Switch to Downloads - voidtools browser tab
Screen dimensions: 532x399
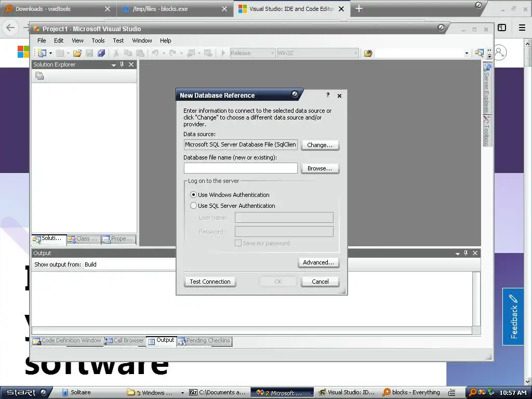57,9
